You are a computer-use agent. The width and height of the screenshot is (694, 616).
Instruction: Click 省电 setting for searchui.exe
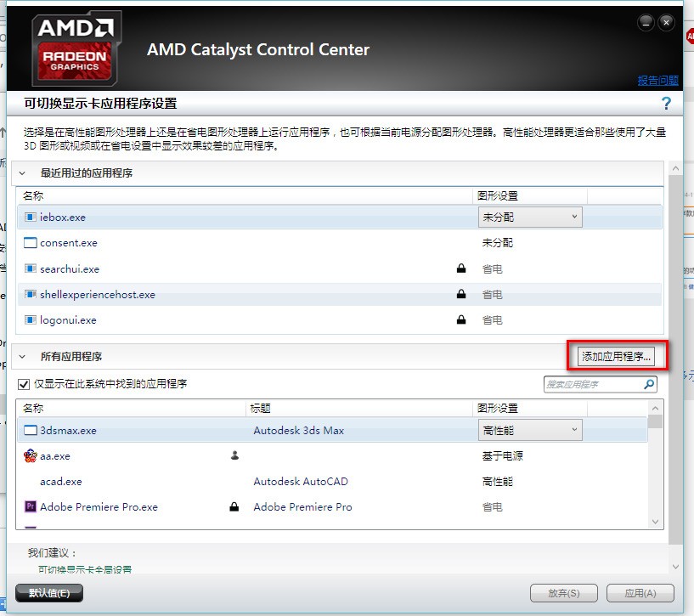492,268
